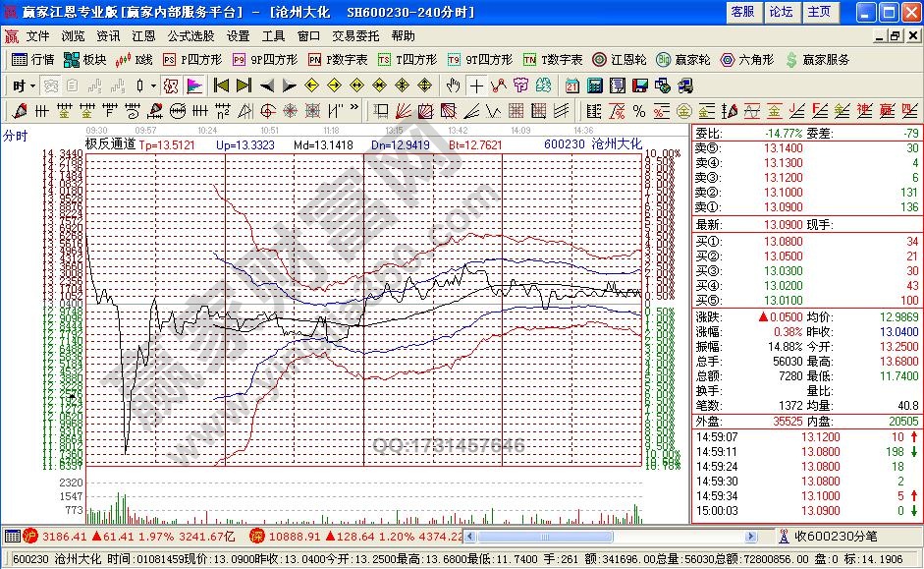Viewport: 924px width, 569px height.
Task: Open the 公式选股 menu
Action: click(x=190, y=35)
